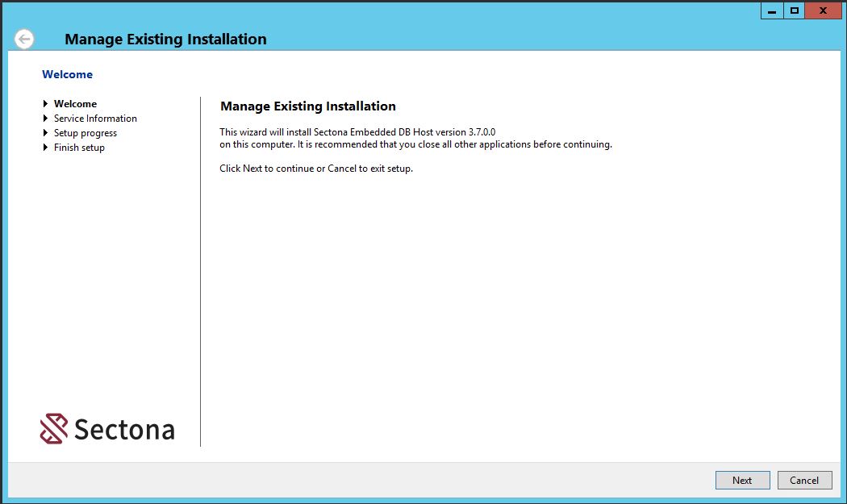Close the installer with the red X
This screenshot has width=847, height=504.
point(823,11)
